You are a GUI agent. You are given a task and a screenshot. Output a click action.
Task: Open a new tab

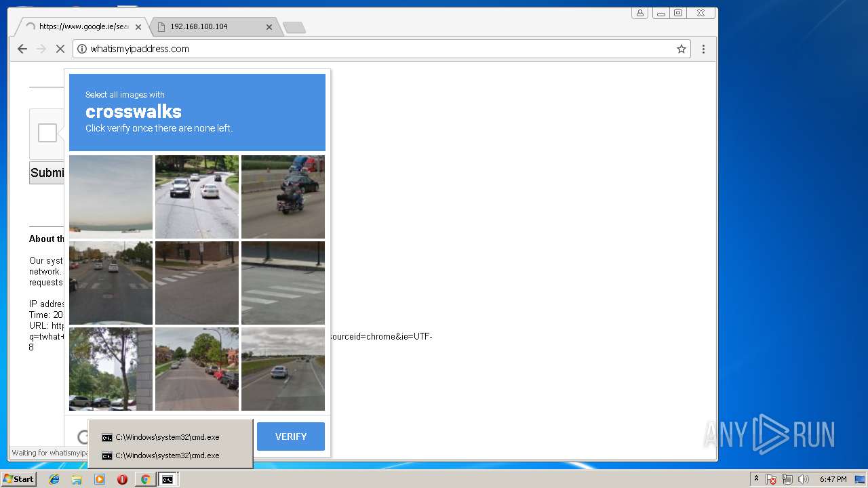[x=294, y=27]
